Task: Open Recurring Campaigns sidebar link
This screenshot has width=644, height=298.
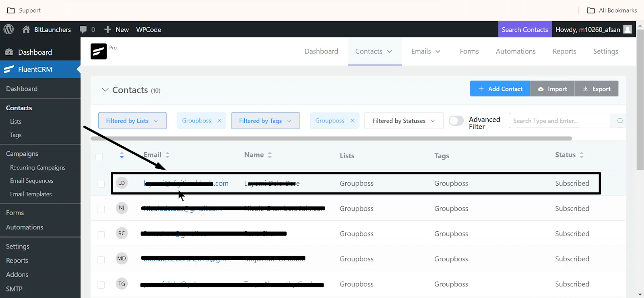Action: coord(37,168)
